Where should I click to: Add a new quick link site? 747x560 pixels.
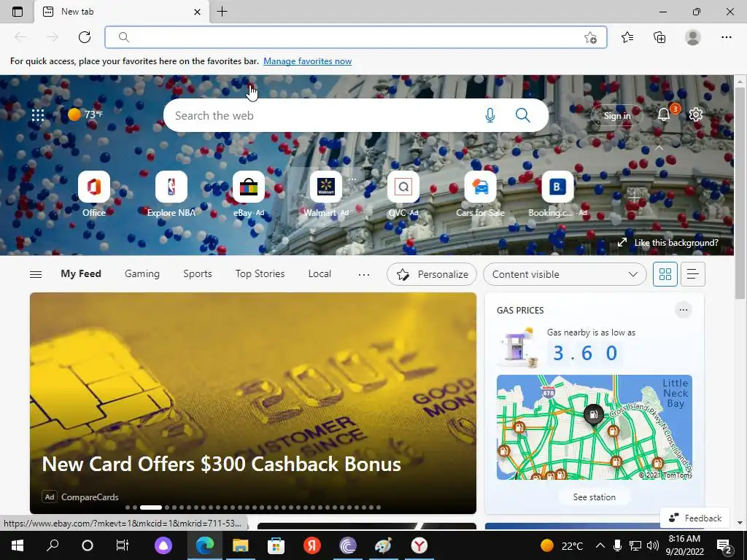point(635,196)
